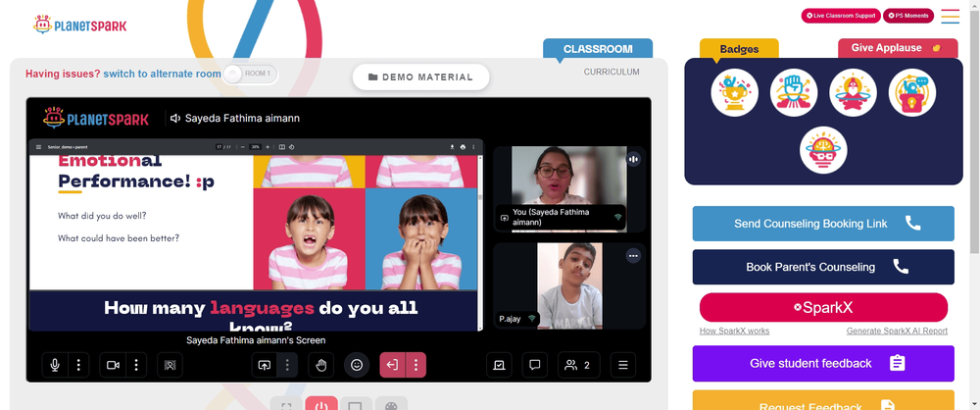The height and width of the screenshot is (410, 980).
Task: Switch to the CLASSROOM tab
Action: pyautogui.click(x=598, y=49)
